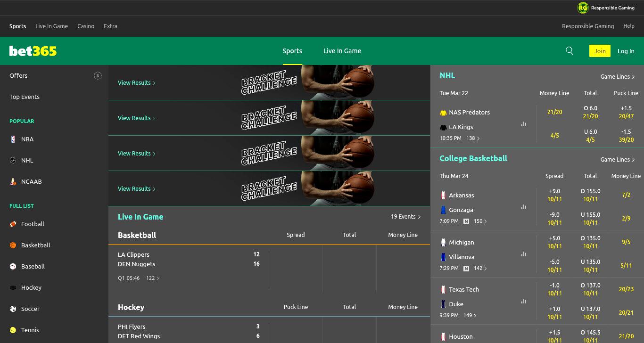This screenshot has width=644, height=343.
Task: Open stats icon for Texas Tech vs Duke
Action: 524,301
